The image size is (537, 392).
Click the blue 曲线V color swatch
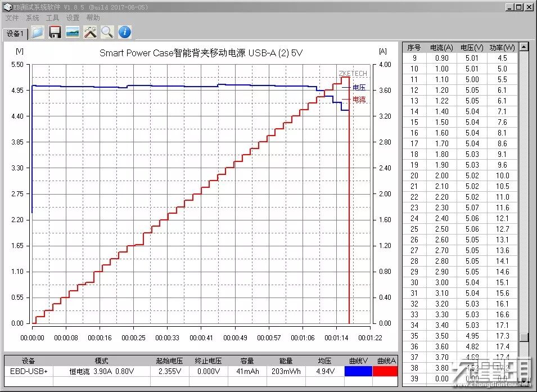tap(358, 371)
